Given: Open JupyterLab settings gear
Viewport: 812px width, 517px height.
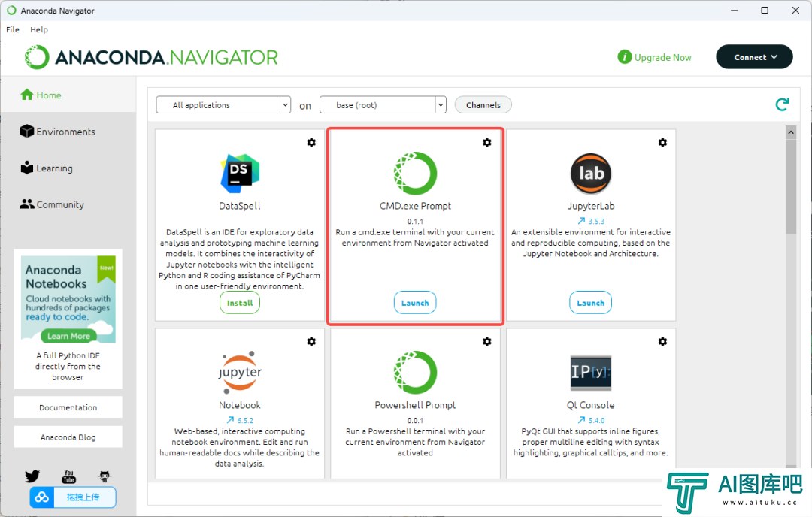Looking at the screenshot, I should [662, 142].
